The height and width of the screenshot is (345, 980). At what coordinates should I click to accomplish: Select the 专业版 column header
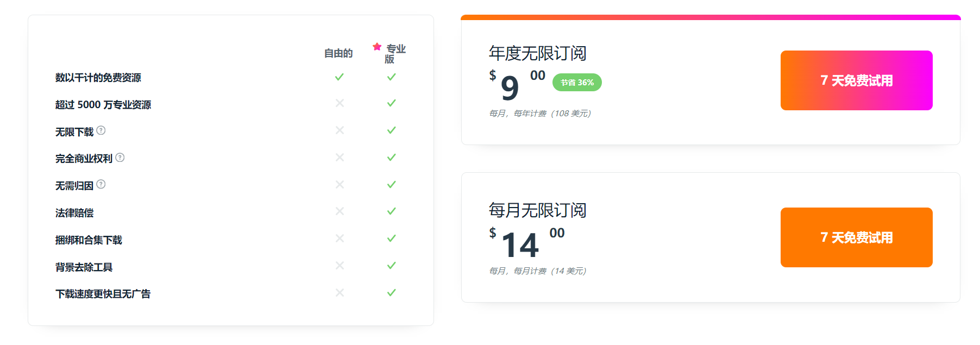[395, 54]
